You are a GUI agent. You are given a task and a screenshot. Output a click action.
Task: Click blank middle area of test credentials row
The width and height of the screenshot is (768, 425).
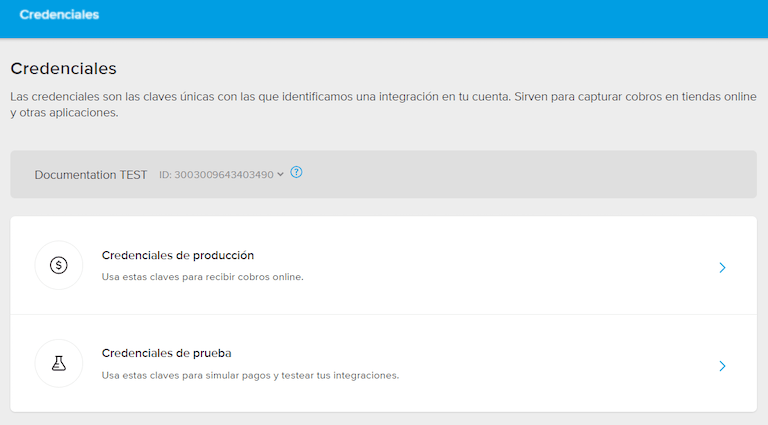[550, 364]
